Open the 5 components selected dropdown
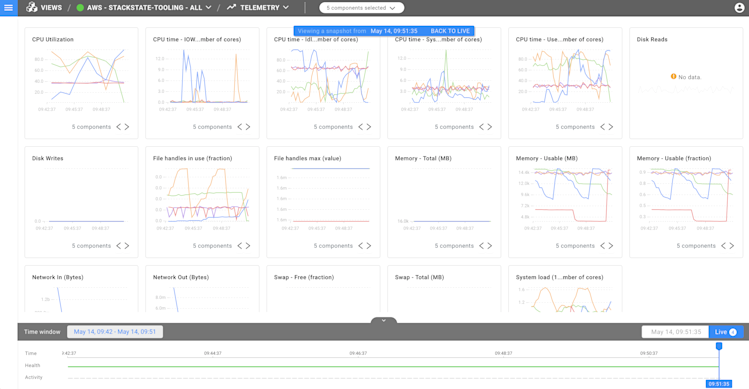The height and width of the screenshot is (389, 749). click(362, 8)
